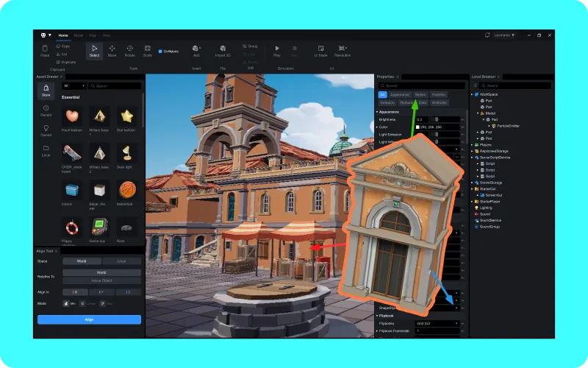Reset the Brightness property with its arrow icon
This screenshot has width=588, height=368.
[x=463, y=119]
